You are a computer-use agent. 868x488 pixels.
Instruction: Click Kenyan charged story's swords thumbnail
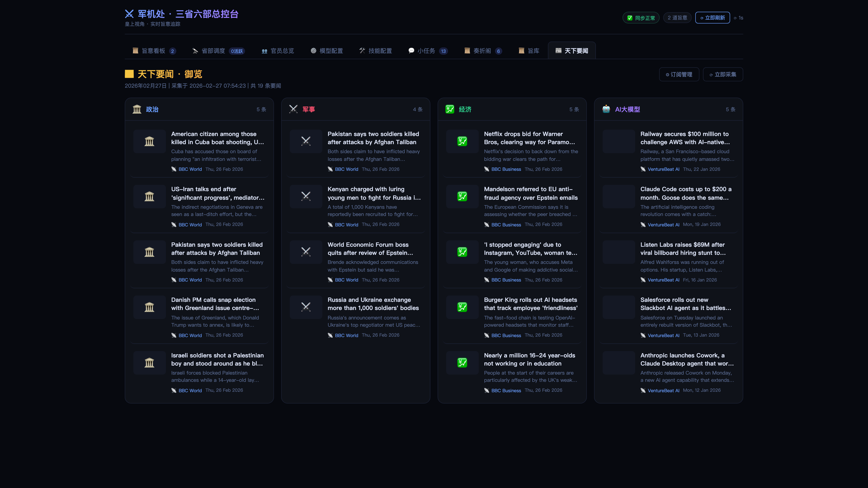[306, 196]
